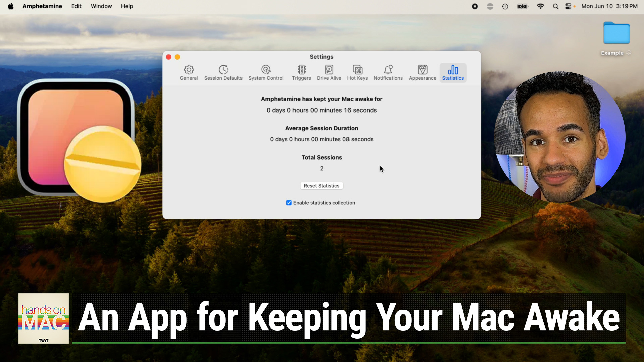Image resolution: width=644 pixels, height=362 pixels.
Task: Disable the Enable statistics collection checkbox
Action: click(x=289, y=203)
